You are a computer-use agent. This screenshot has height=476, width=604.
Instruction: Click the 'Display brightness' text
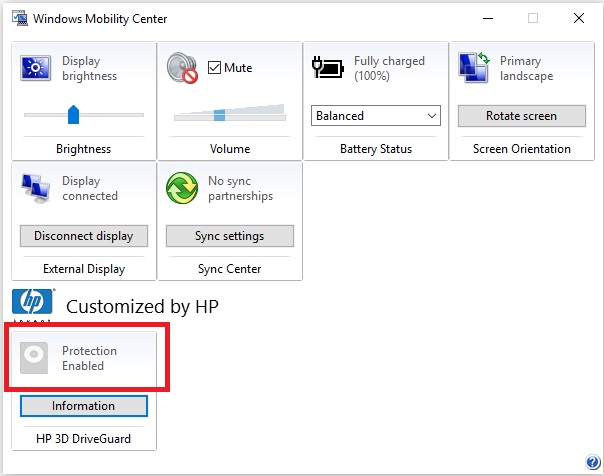(89, 68)
